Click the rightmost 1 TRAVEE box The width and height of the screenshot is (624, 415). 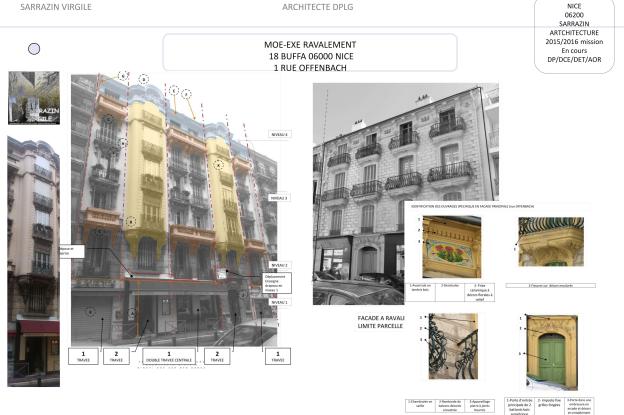pyautogui.click(x=278, y=356)
